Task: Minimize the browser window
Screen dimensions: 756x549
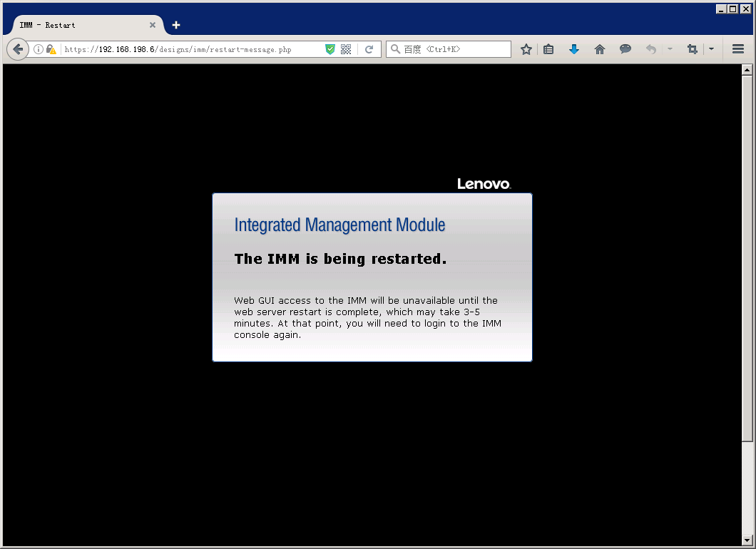Action: [x=721, y=9]
